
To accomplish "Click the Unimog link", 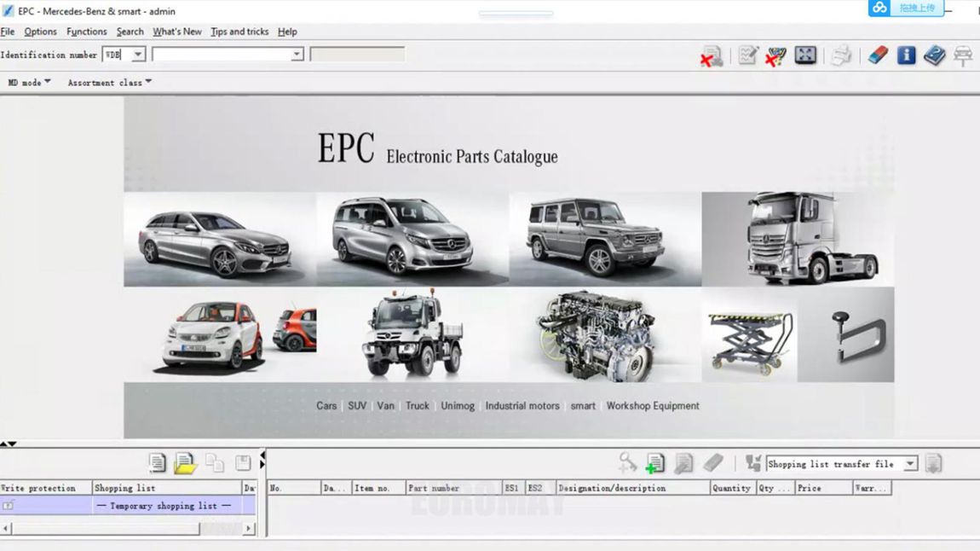I will [458, 406].
